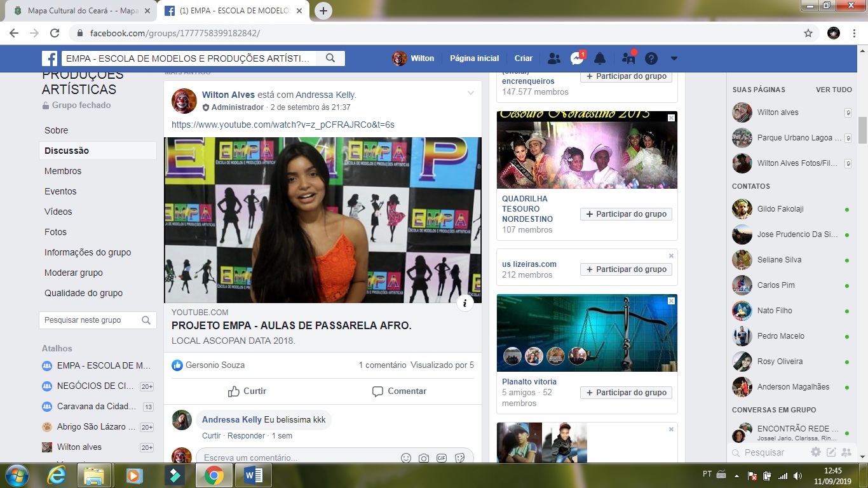Click Curtir button on the post

247,391
